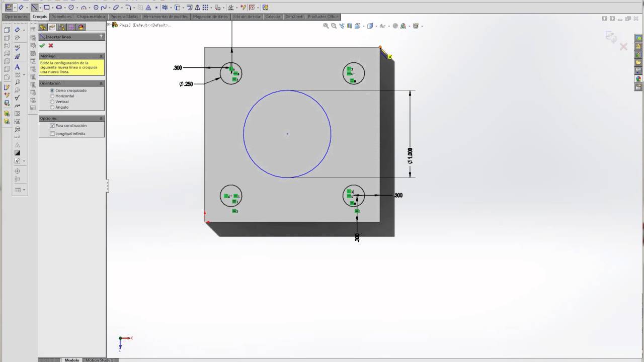Select the Mirror Entities tool
The width and height of the screenshot is (644, 362).
(x=198, y=8)
